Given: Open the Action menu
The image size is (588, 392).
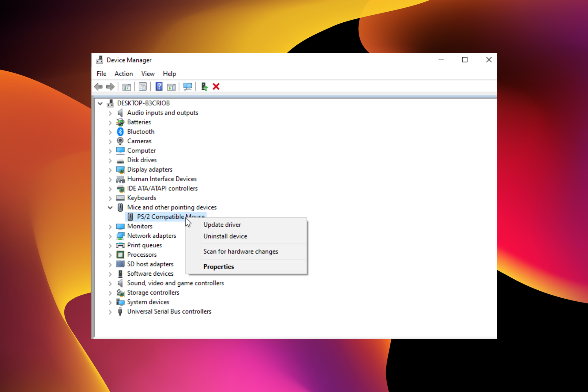Looking at the screenshot, I should coord(124,73).
